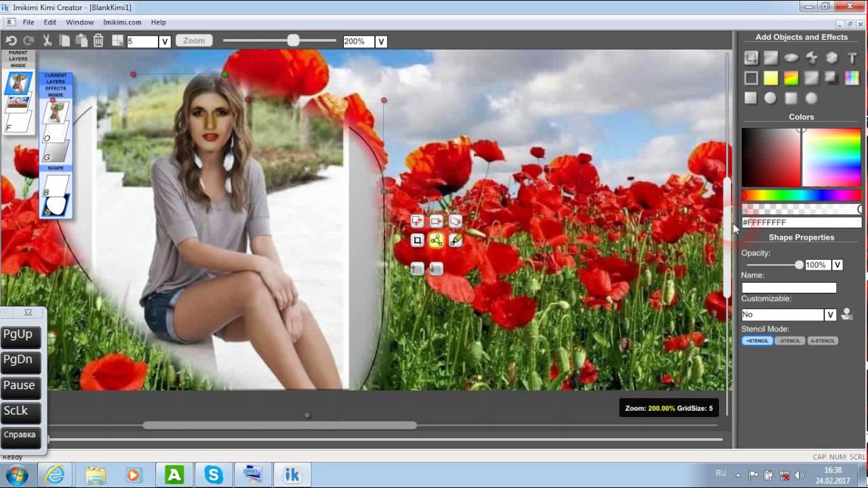Add the drop shadow effect
Image resolution: width=868 pixels, height=488 pixels.
pyautogui.click(x=832, y=79)
